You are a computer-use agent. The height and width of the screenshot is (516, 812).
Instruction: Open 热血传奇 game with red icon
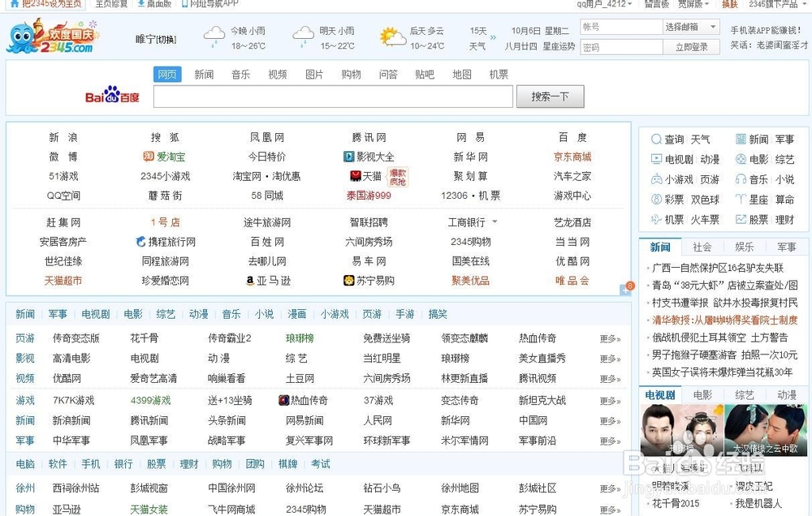tap(302, 400)
